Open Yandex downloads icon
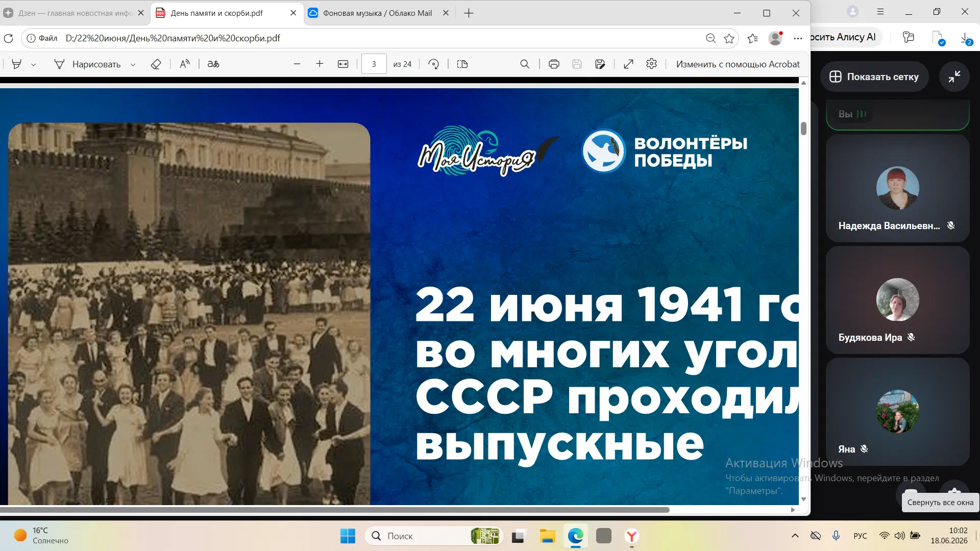 tap(966, 38)
